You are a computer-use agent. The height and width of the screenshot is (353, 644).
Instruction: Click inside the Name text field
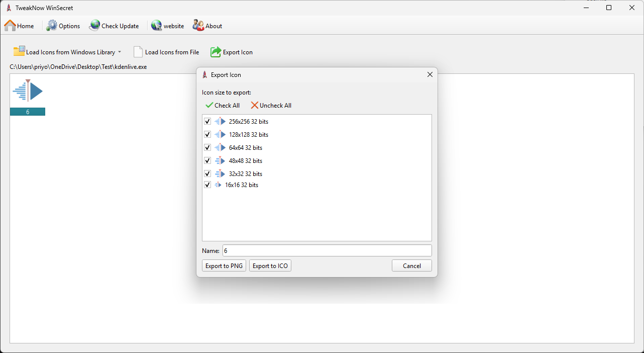pos(327,250)
